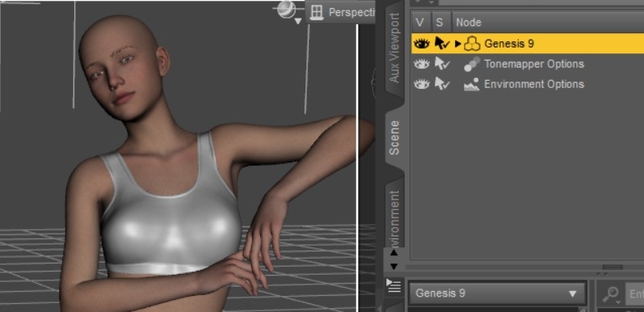Image resolution: width=644 pixels, height=312 pixels.
Task: Click the search filter input field
Action: click(635, 293)
